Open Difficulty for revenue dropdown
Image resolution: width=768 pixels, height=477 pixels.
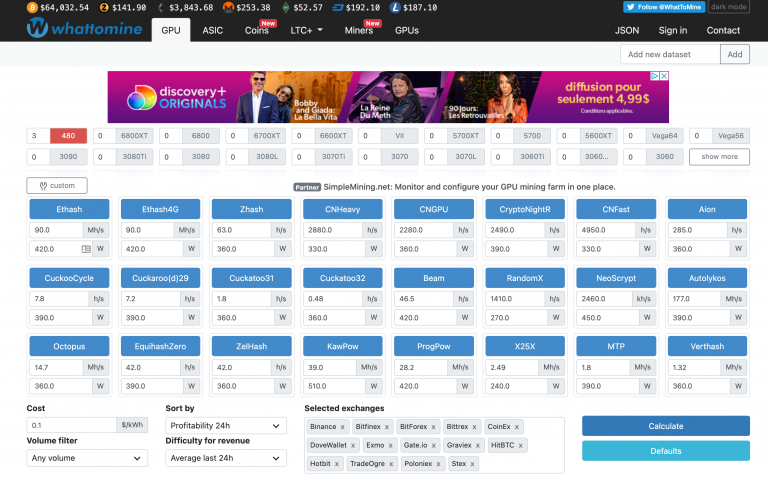(x=226, y=458)
